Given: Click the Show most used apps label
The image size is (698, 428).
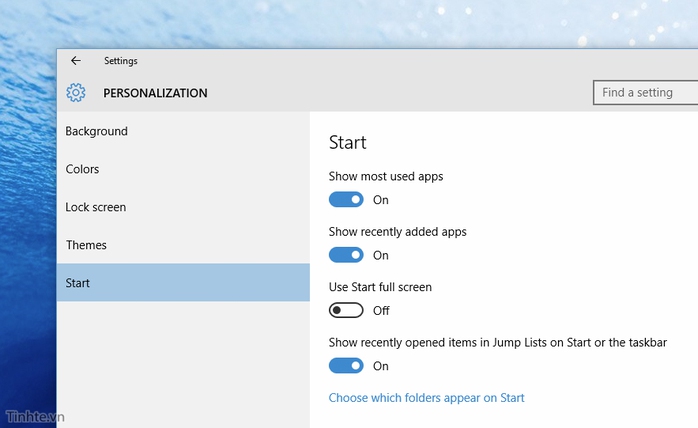Looking at the screenshot, I should coord(386,176).
